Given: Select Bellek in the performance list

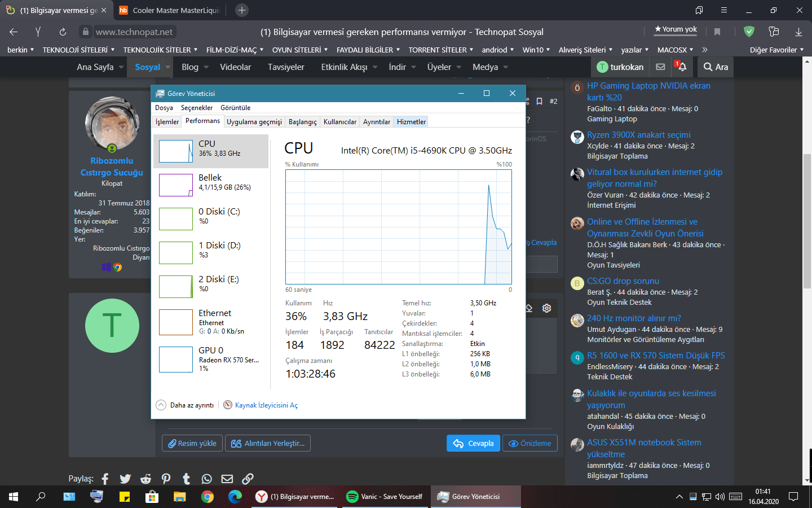Looking at the screenshot, I should (211, 185).
